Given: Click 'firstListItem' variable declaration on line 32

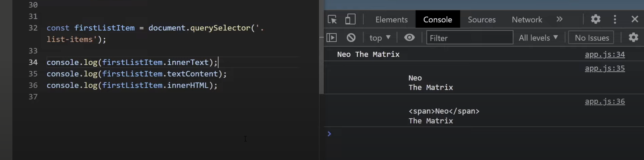Looking at the screenshot, I should [104, 28].
